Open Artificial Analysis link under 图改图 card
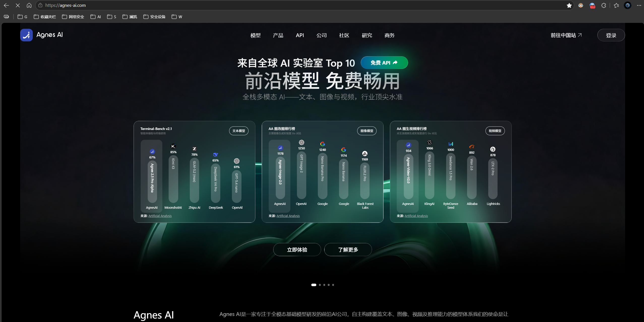 pos(288,216)
